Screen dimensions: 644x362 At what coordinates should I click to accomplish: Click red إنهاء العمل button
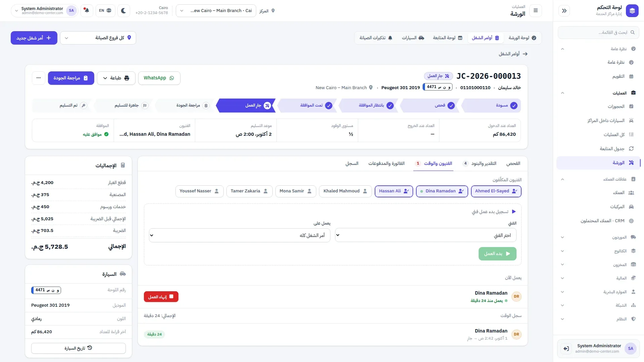pos(161,297)
